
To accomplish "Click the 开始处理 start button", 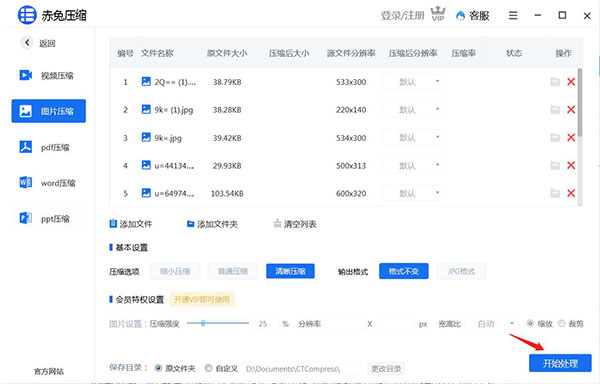I will click(x=560, y=363).
